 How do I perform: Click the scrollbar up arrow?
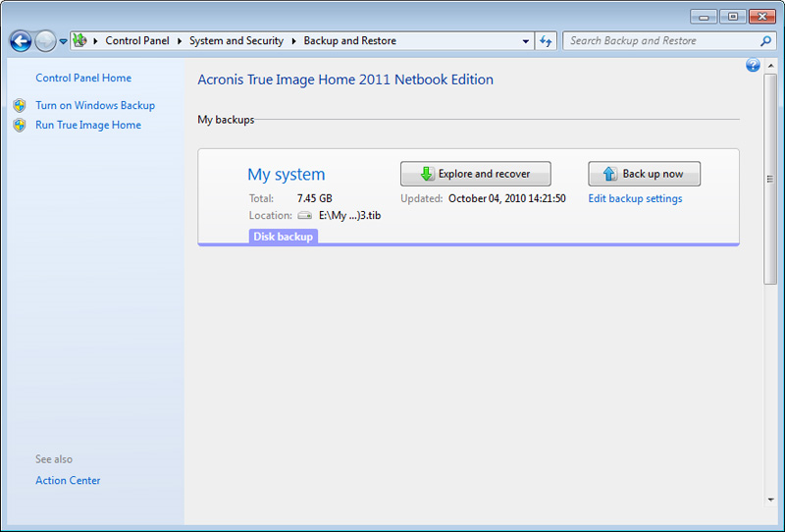click(770, 66)
